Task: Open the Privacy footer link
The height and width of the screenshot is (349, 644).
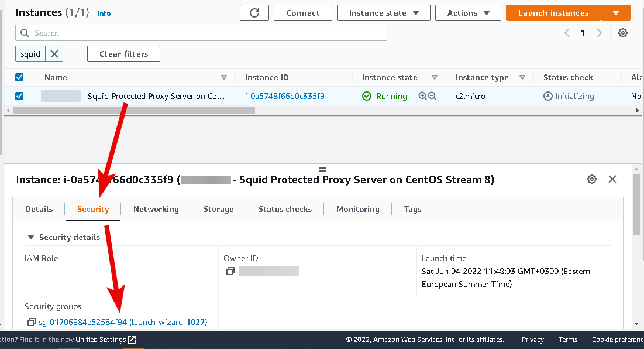Action: 533,340
